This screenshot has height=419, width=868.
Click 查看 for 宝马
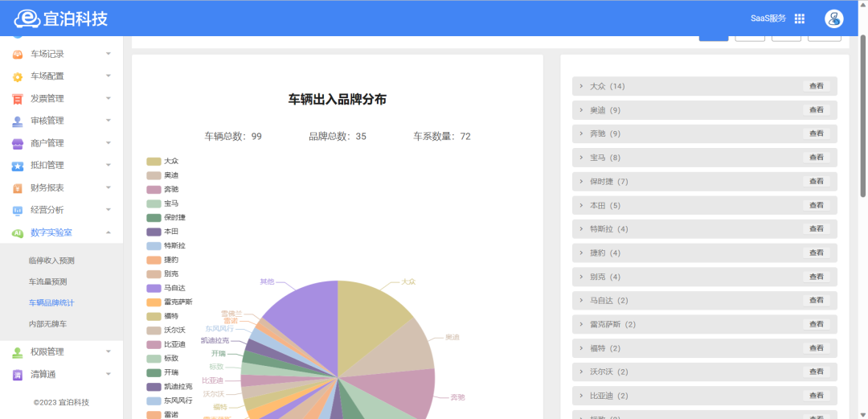(817, 158)
